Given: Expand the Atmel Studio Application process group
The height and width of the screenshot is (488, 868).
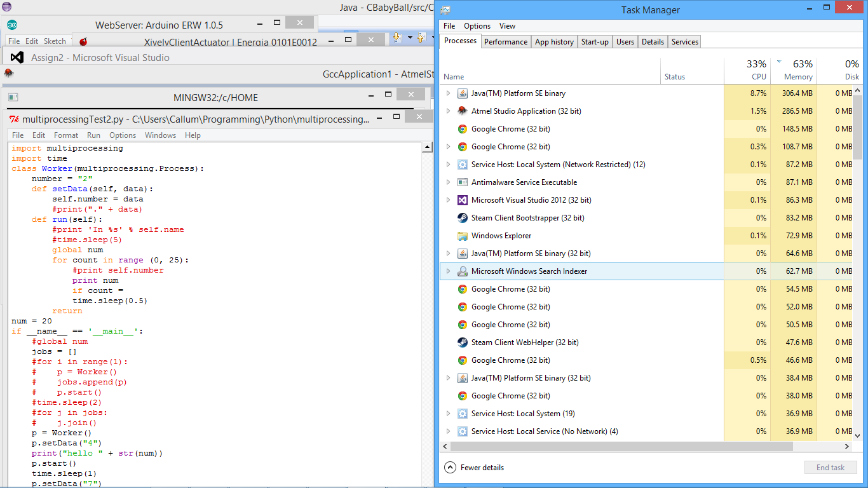Looking at the screenshot, I should [448, 111].
